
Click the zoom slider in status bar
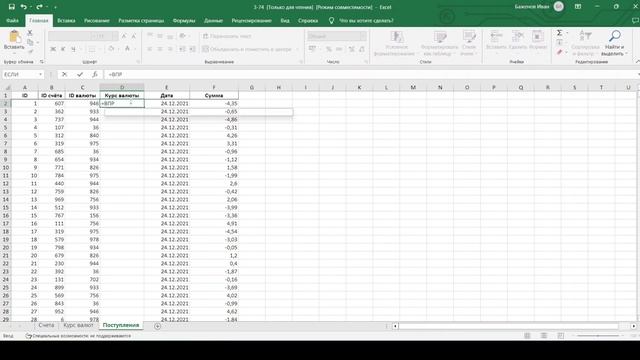click(598, 336)
